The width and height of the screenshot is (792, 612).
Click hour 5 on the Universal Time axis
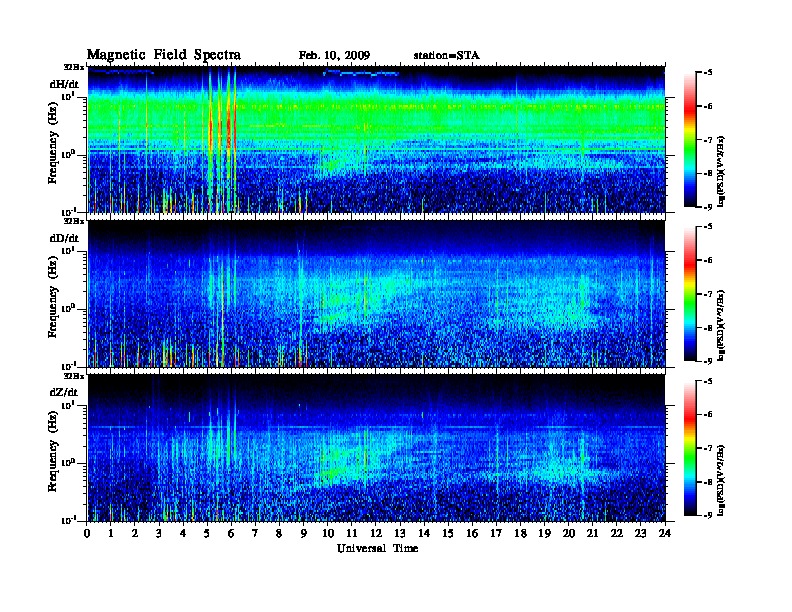click(207, 533)
